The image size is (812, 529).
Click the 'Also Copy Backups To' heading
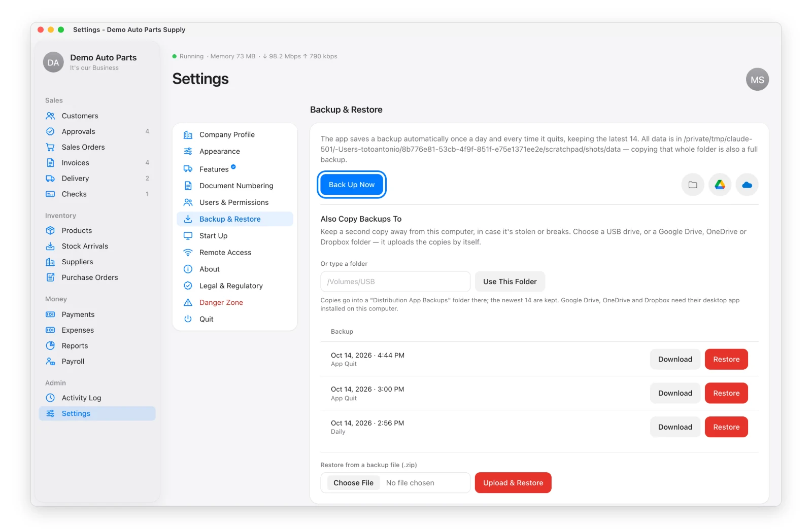click(x=361, y=219)
